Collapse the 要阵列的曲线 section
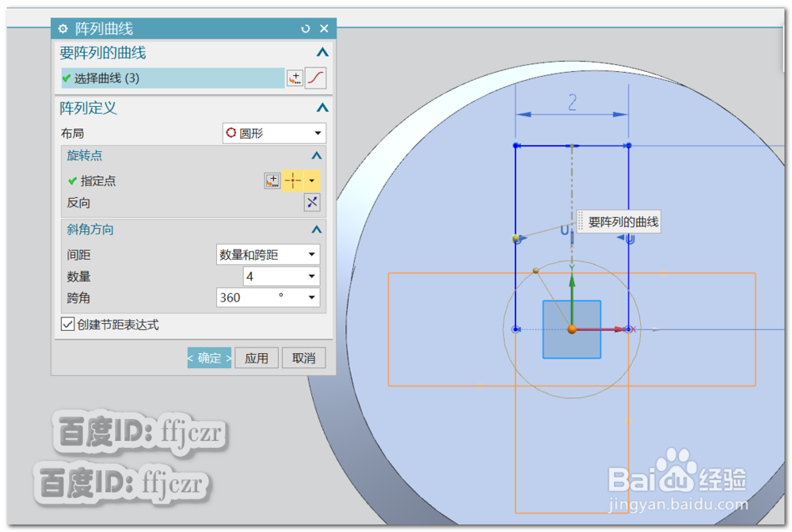The width and height of the screenshot is (792, 532). [x=322, y=52]
